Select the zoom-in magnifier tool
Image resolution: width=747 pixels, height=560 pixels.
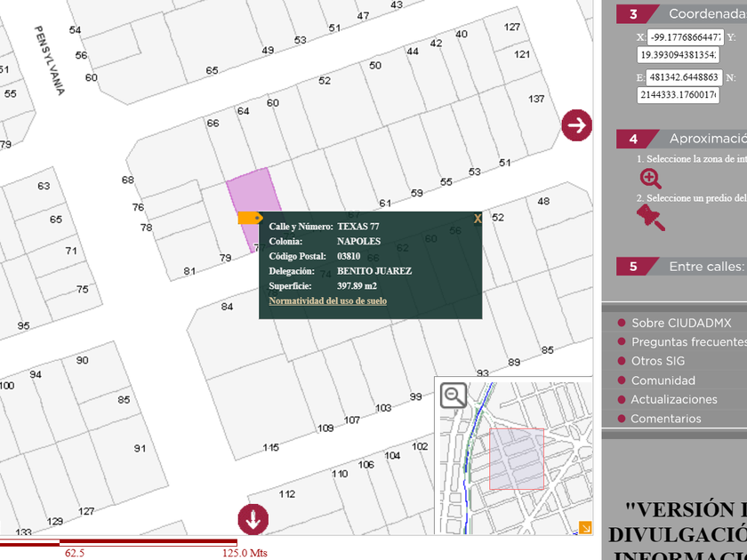[x=650, y=178]
